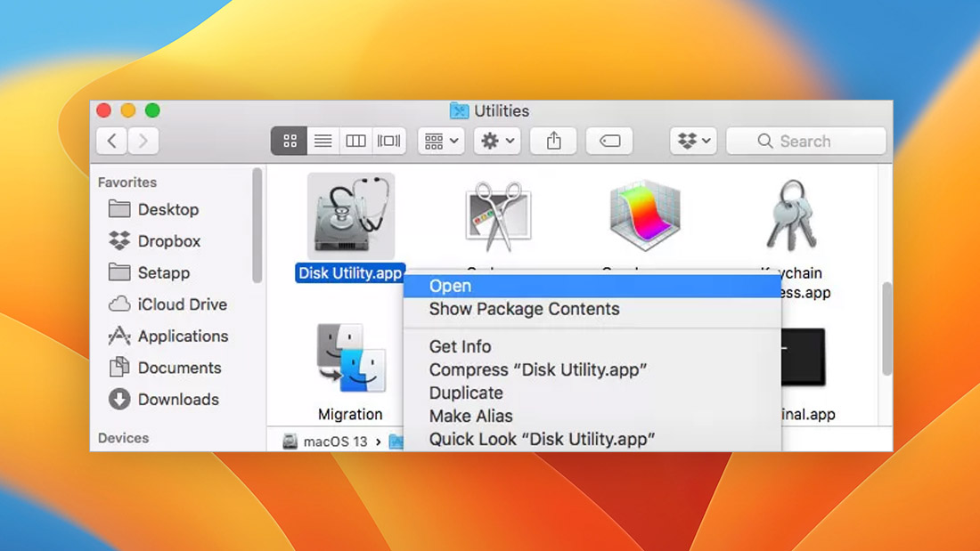Click the Utilities folder icon in title bar
Viewport: 980px width, 551px height.
pyautogui.click(x=460, y=111)
